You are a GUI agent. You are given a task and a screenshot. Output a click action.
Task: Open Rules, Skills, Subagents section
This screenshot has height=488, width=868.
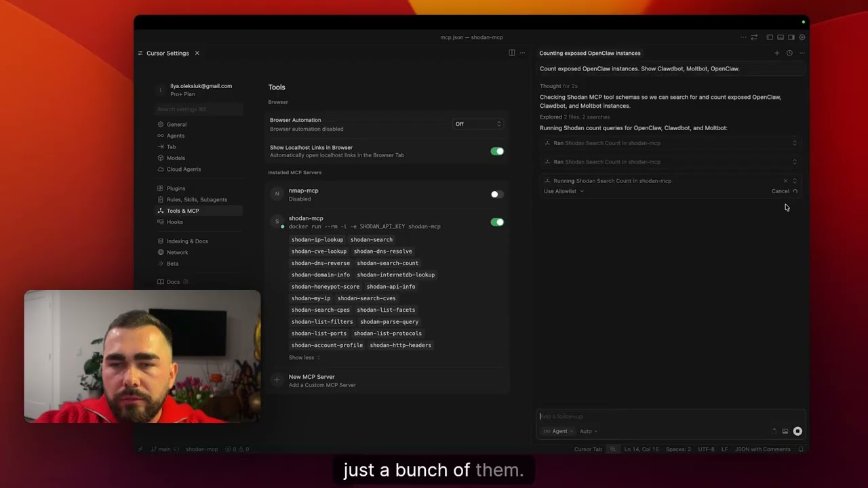(x=199, y=200)
